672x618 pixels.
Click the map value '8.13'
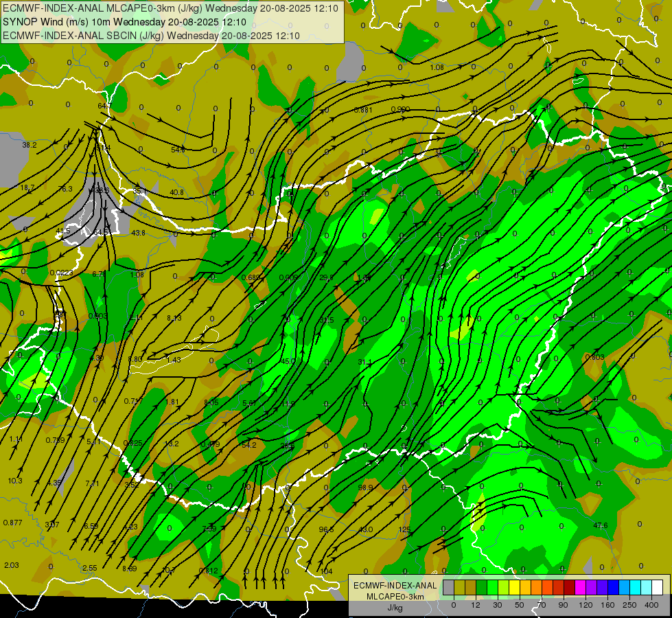[x=174, y=318]
